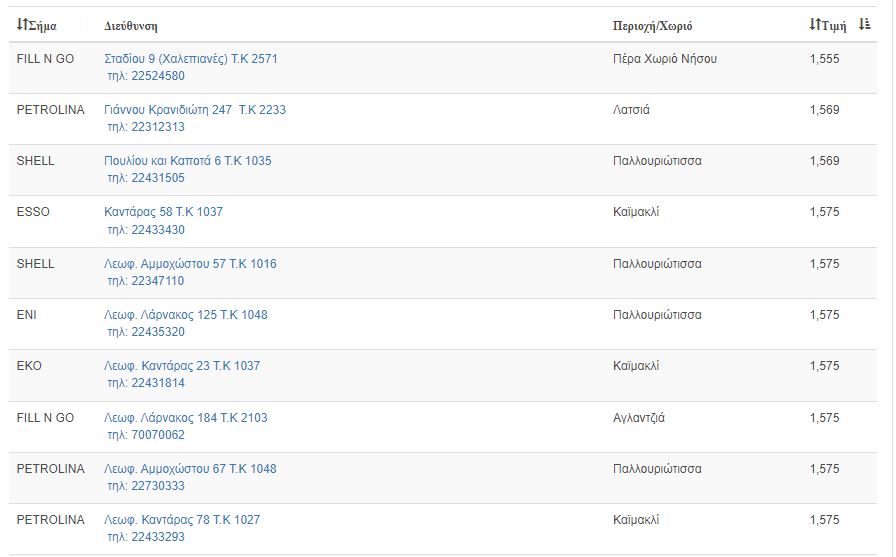896x557 pixels.
Task: Open Γιάννου Κρανιδιώτη 247 address link
Action: tap(195, 110)
